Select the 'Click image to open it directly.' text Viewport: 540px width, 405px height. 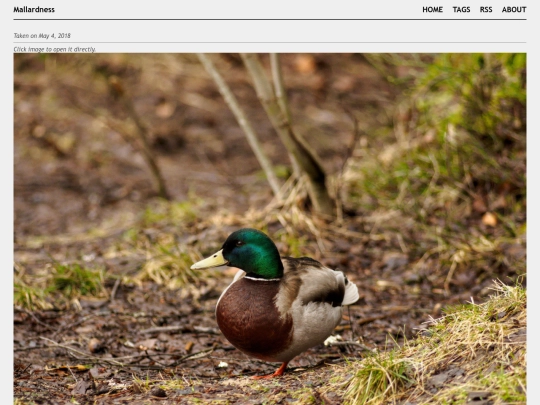[x=55, y=49]
